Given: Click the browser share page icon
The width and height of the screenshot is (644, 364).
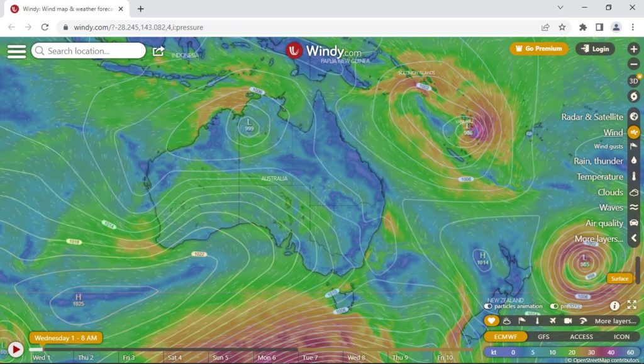Looking at the screenshot, I should 545,27.
